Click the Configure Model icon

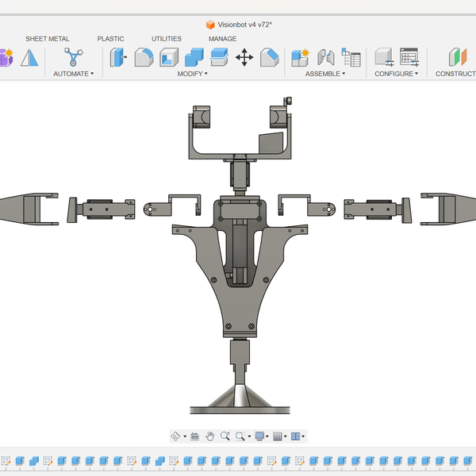pos(384,57)
